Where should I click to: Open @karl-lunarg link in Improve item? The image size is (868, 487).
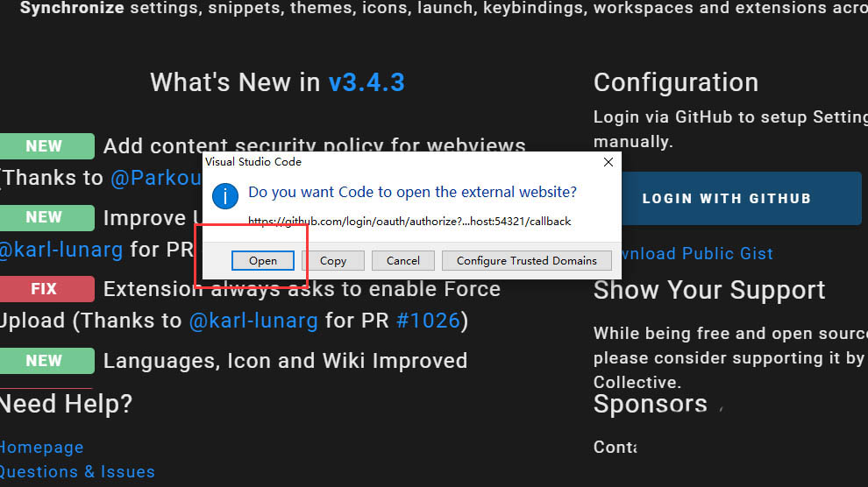click(60, 250)
